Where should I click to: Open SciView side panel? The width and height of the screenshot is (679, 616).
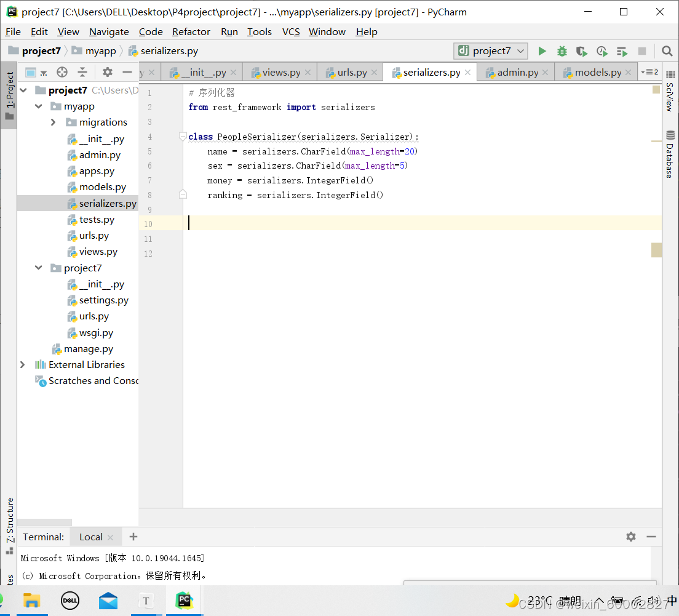670,92
